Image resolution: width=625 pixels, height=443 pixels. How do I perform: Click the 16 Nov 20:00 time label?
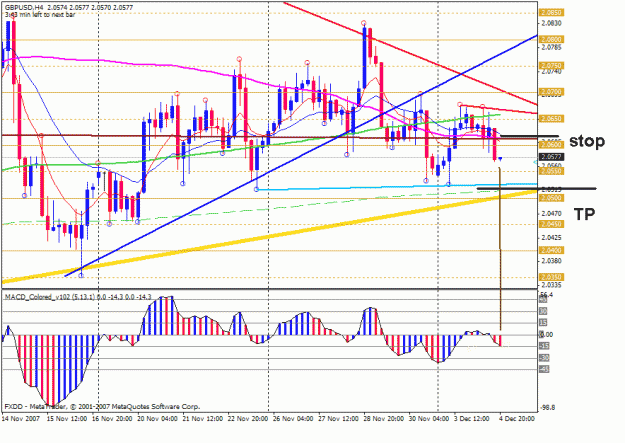click(x=112, y=419)
